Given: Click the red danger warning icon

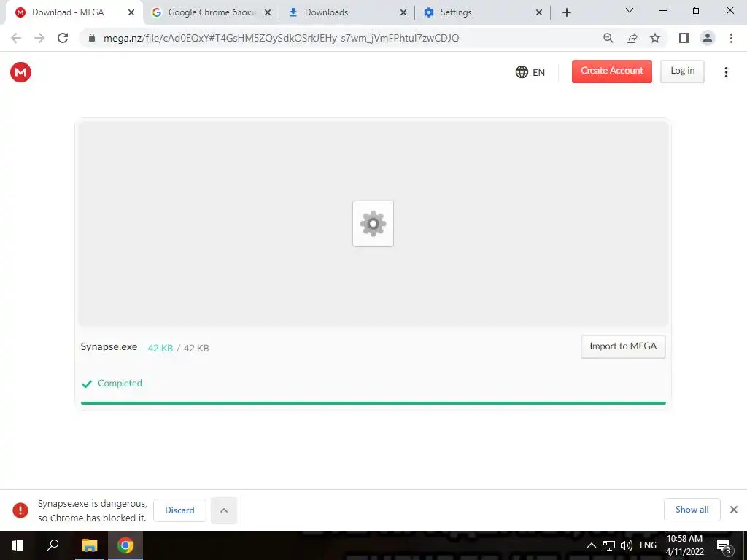Looking at the screenshot, I should (20, 510).
